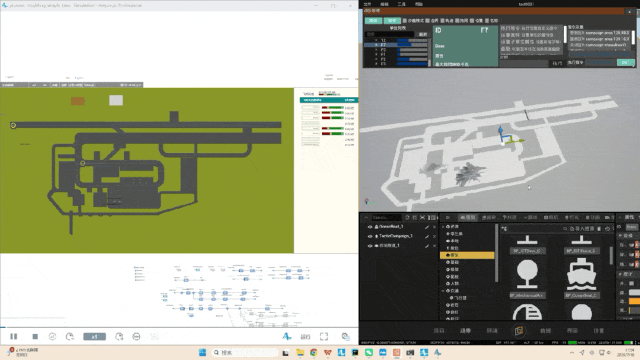Select the yellow highlighted category in the asset tree
Viewport: 640px width, 360px height.
(x=467, y=255)
